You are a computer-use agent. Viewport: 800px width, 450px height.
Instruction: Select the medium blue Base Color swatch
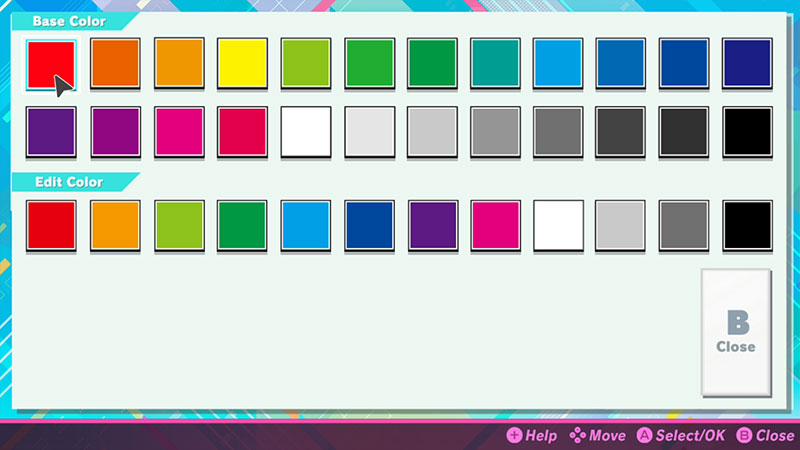tap(620, 63)
